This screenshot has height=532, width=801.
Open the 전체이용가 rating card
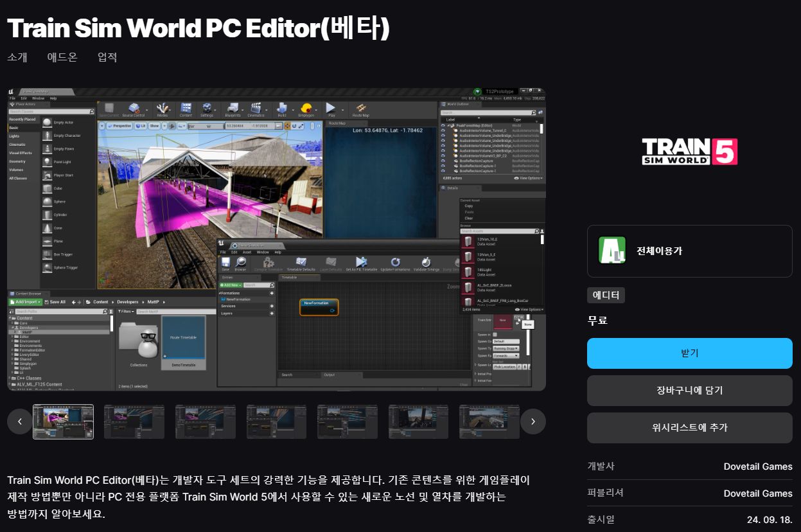tap(689, 251)
